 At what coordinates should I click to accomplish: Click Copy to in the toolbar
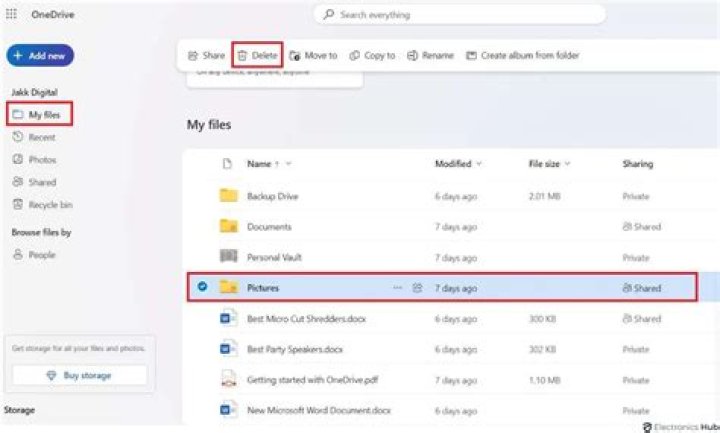372,56
